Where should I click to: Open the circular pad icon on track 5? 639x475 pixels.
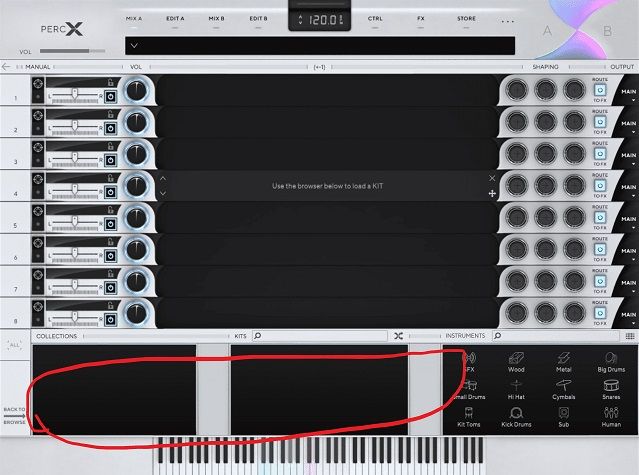[x=38, y=211]
